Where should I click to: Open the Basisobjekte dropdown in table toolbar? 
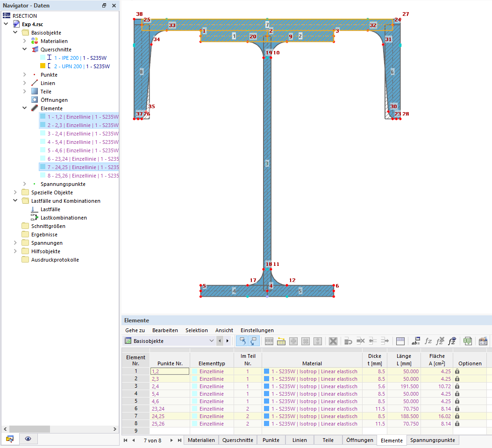pyautogui.click(x=210, y=341)
